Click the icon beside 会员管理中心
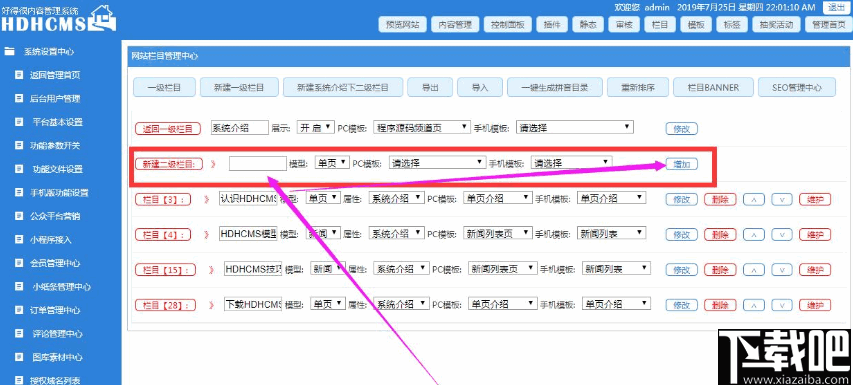The height and width of the screenshot is (385, 853). click(19, 263)
